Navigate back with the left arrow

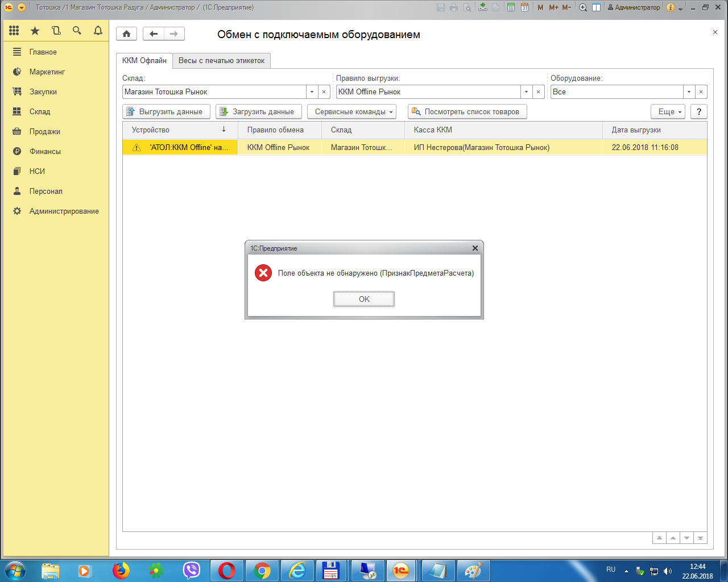tap(154, 34)
